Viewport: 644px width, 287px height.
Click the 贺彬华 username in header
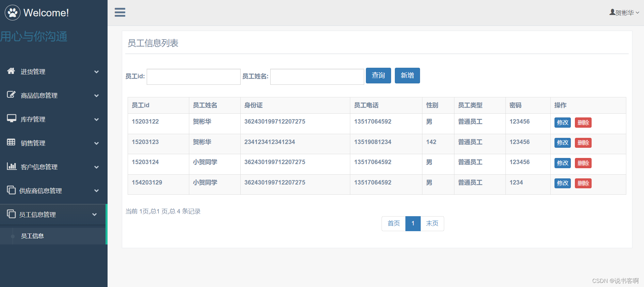[x=625, y=13]
